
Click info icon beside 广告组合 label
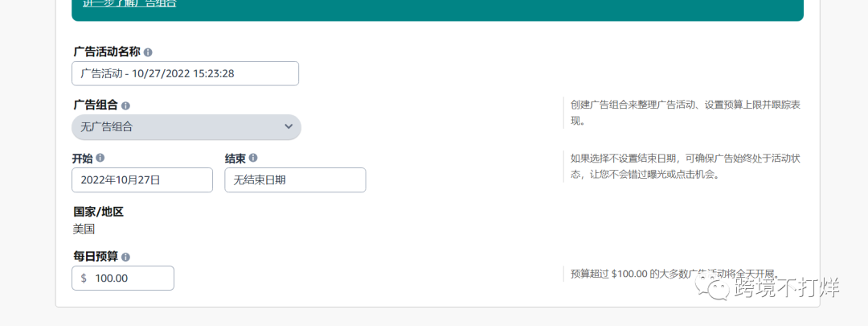[x=125, y=105]
